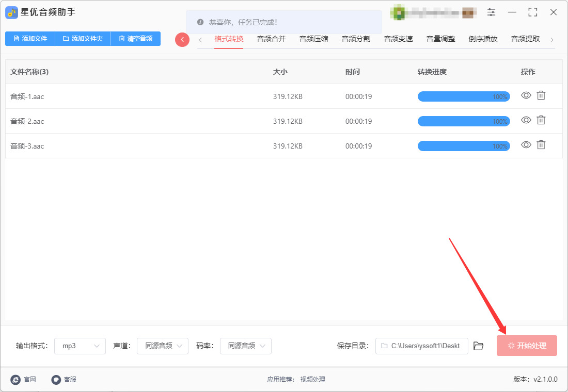Open the 音量调整 tab
568x392 pixels.
[x=441, y=39]
